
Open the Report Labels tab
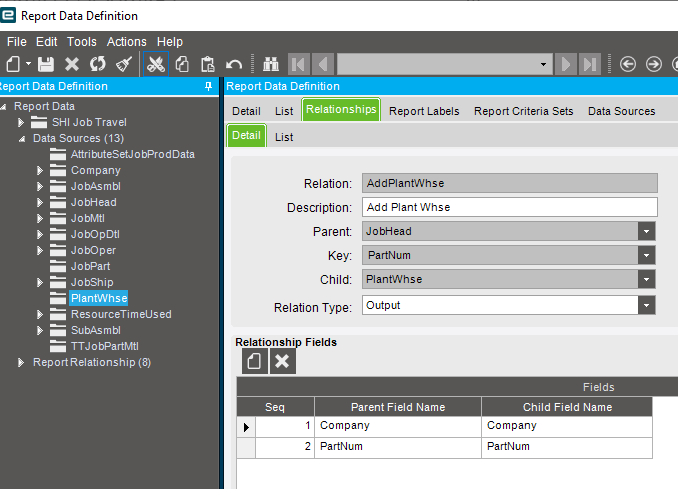(x=424, y=111)
